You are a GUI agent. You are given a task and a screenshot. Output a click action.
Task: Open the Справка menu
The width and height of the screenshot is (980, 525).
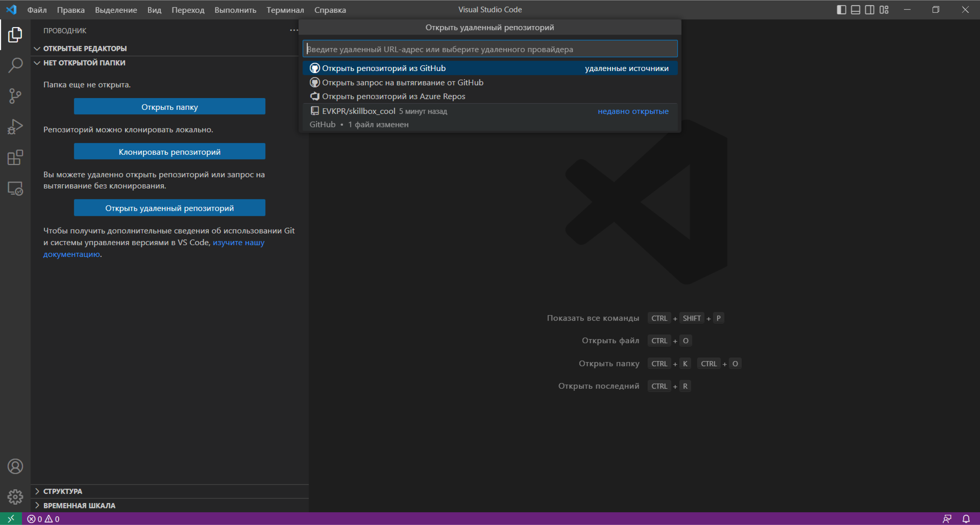pos(330,10)
